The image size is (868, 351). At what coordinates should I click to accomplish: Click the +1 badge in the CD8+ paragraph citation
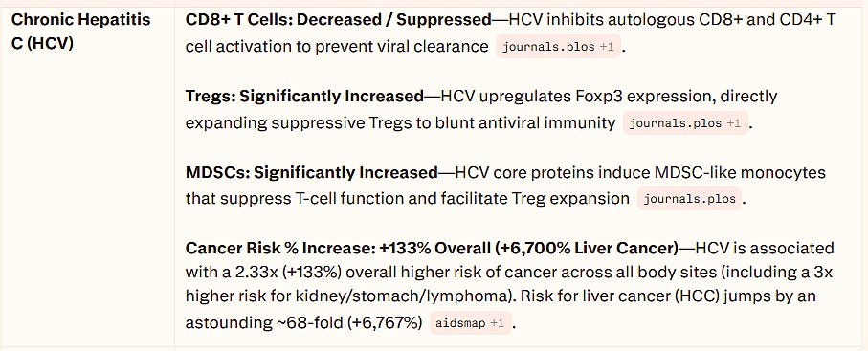(606, 48)
